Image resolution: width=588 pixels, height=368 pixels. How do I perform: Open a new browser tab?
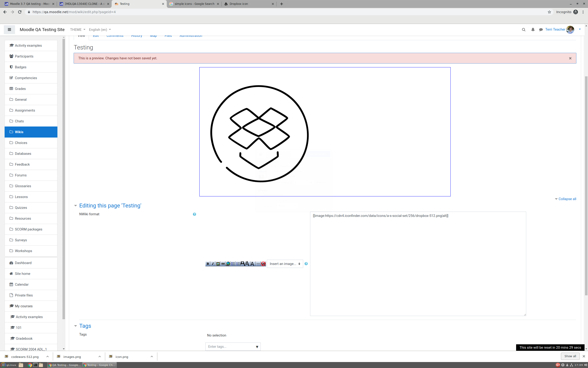coord(281,4)
